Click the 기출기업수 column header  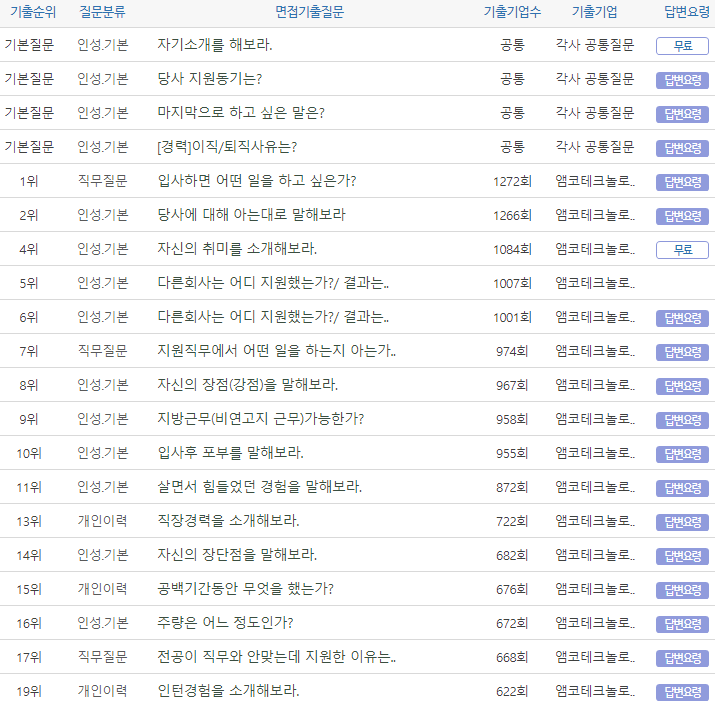[x=512, y=12]
